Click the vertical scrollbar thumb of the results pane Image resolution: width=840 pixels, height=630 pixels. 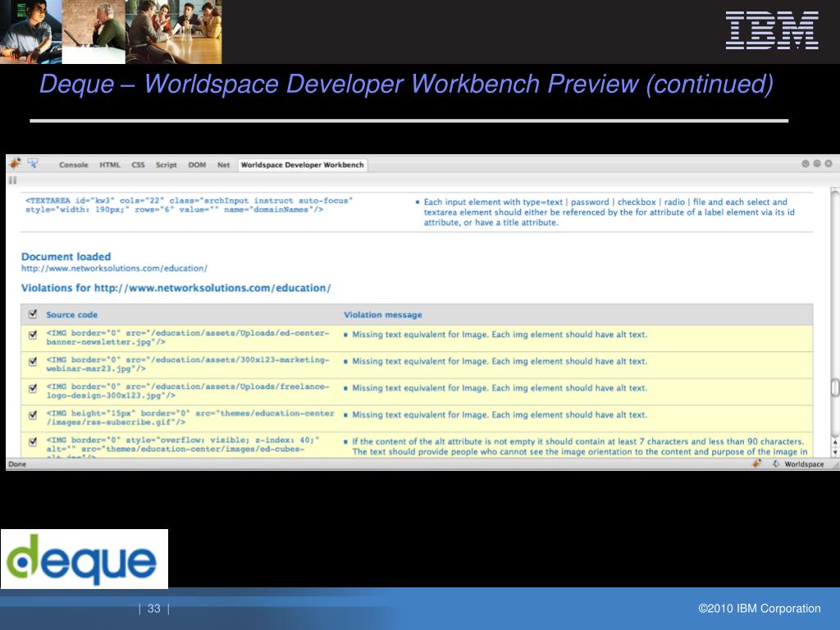tap(834, 388)
